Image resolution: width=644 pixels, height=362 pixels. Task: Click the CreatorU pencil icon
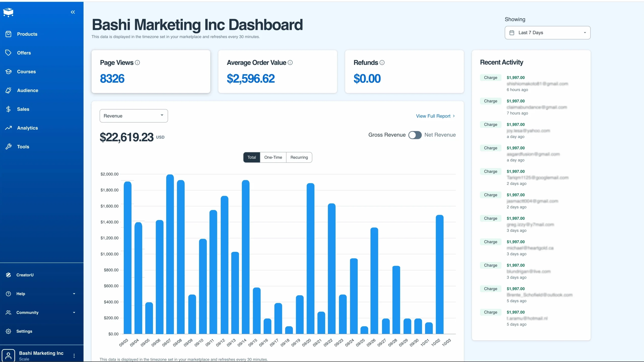click(8, 275)
